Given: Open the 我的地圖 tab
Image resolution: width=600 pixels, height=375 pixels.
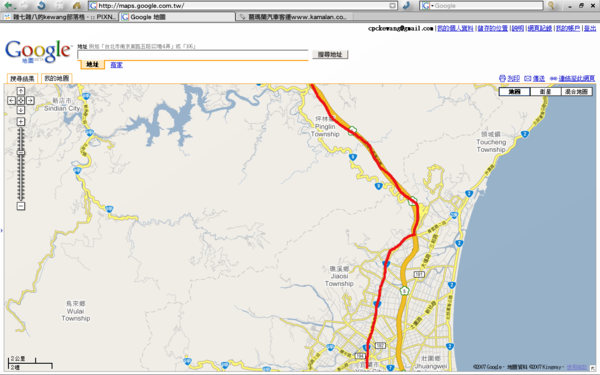Looking at the screenshot, I should (57, 78).
